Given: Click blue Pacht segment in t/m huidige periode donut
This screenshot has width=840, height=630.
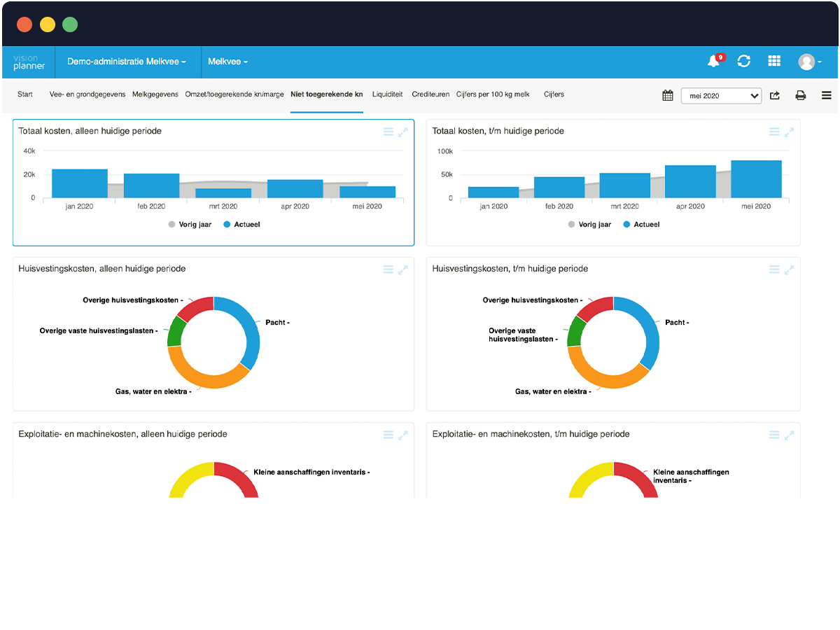Looking at the screenshot, I should point(652,328).
